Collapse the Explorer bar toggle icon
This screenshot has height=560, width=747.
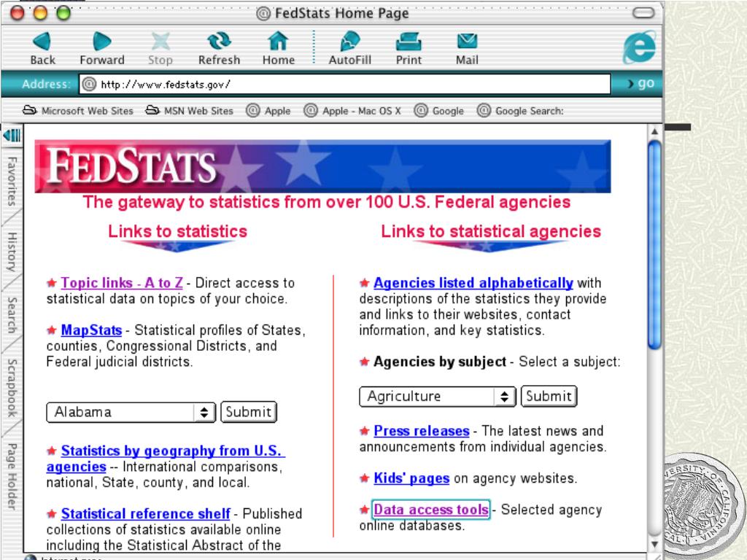(x=12, y=135)
